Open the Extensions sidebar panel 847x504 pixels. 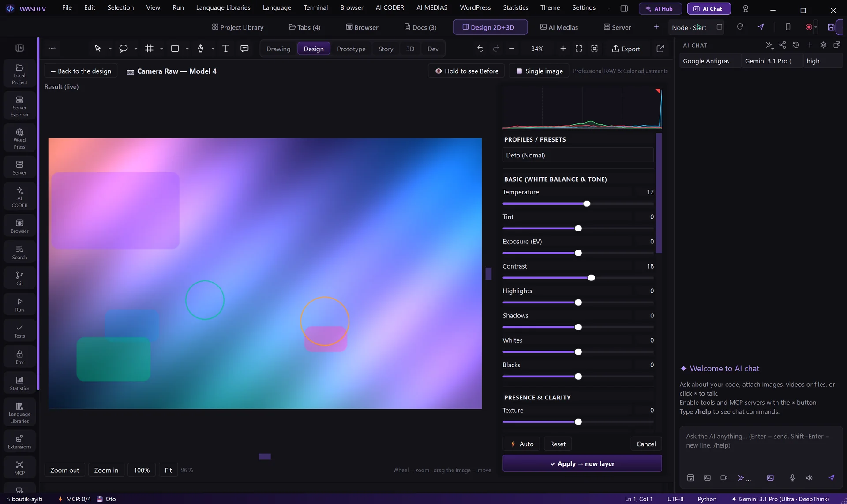click(19, 442)
